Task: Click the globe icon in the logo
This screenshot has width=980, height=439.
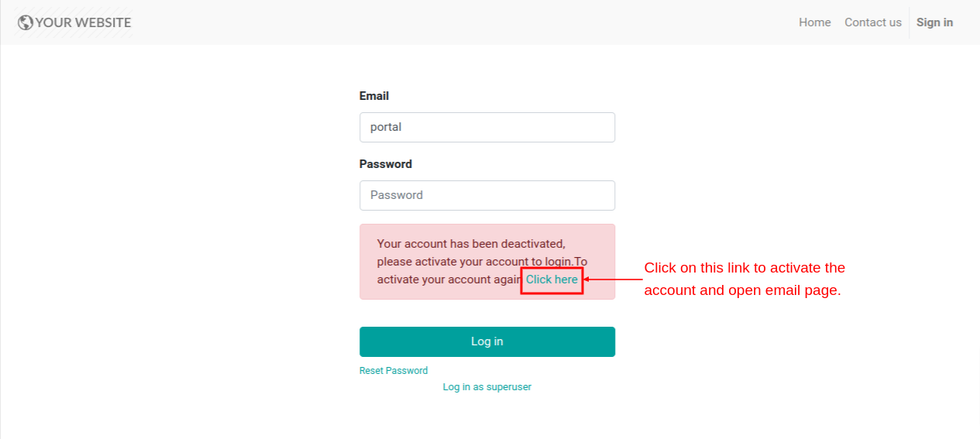Action: (26, 22)
